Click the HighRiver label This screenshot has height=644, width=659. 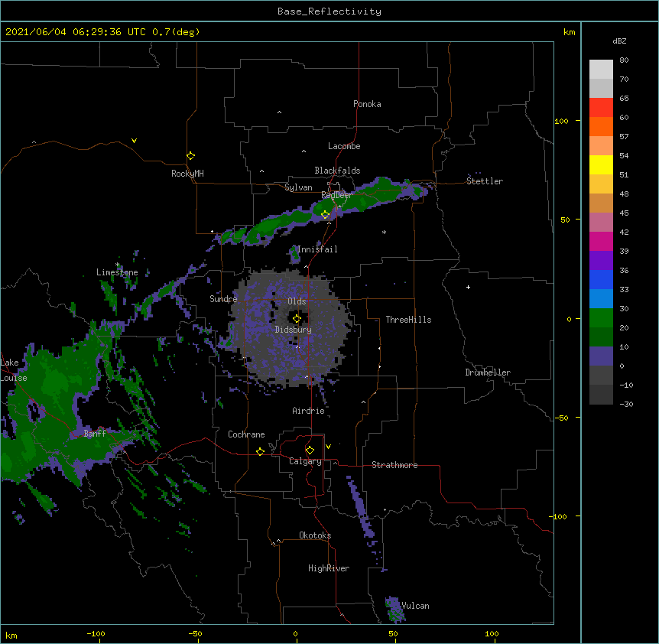(329, 568)
